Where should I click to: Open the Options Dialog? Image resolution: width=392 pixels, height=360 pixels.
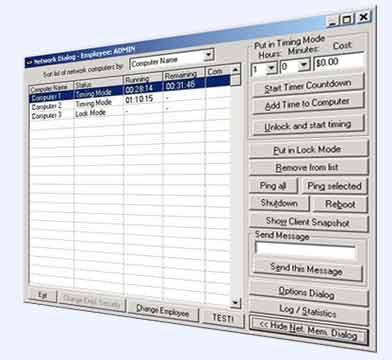308,293
